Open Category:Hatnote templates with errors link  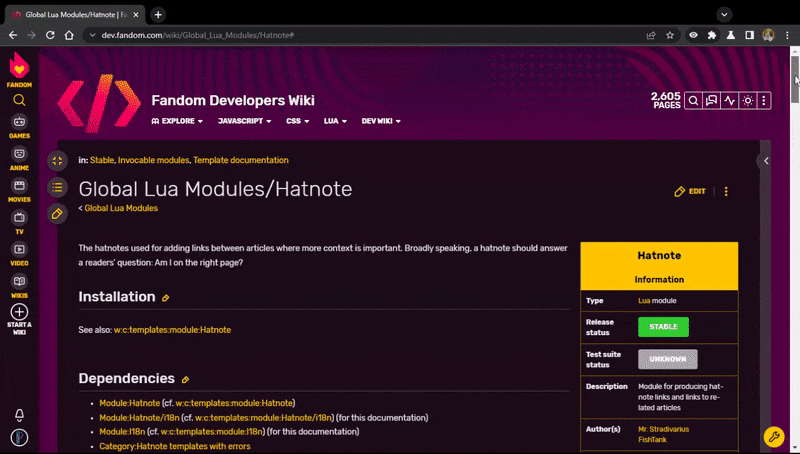coord(175,446)
